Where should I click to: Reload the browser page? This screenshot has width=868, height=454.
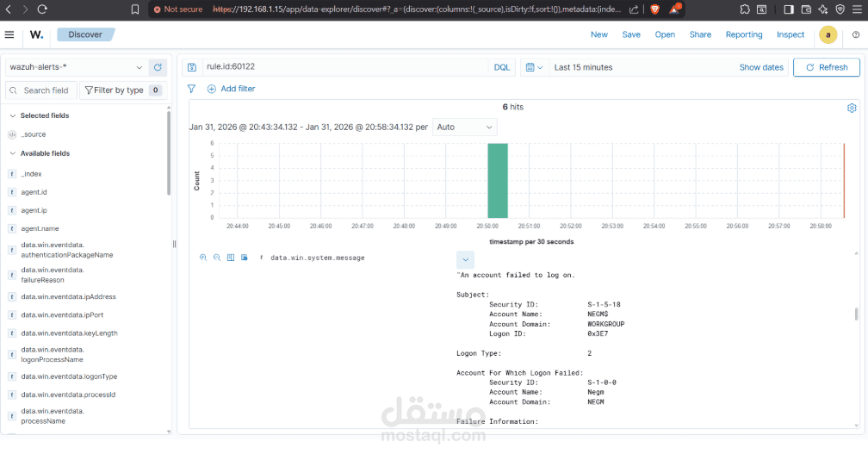42,9
